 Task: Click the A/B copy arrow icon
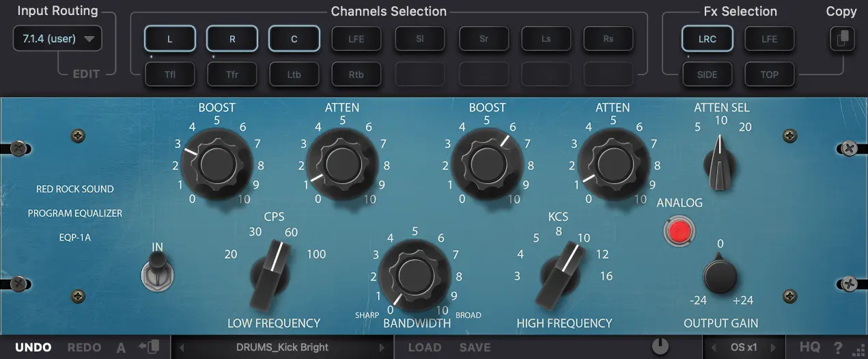tap(149, 347)
